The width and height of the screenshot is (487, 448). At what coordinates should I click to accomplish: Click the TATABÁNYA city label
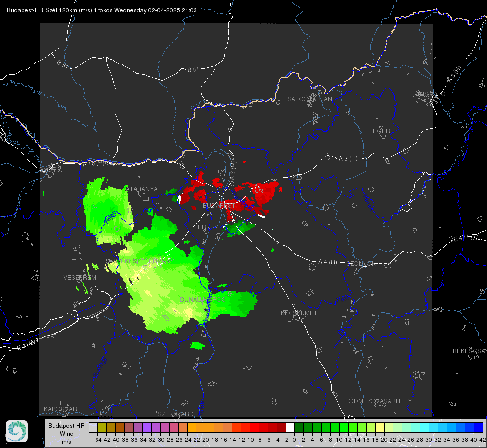tap(141, 189)
